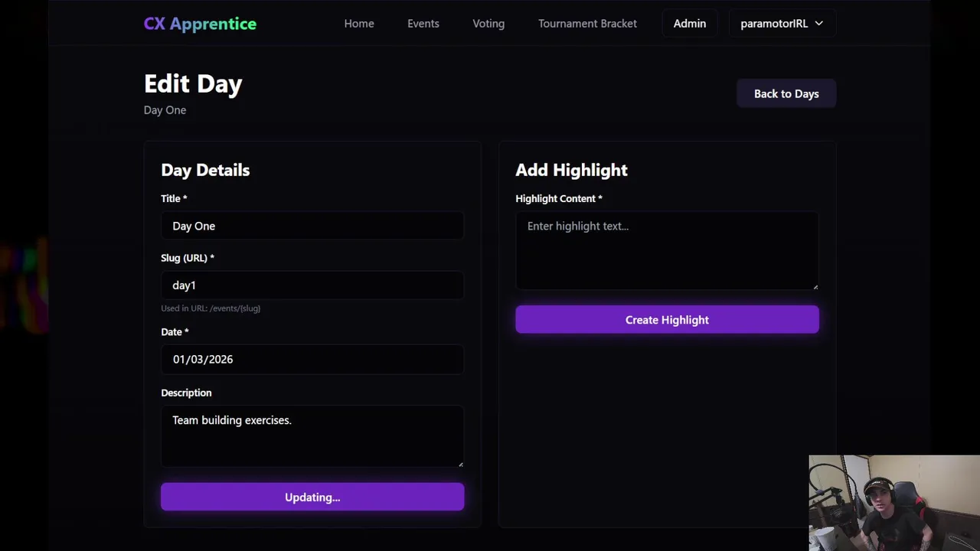Click the Enter highlight text area

point(667,250)
